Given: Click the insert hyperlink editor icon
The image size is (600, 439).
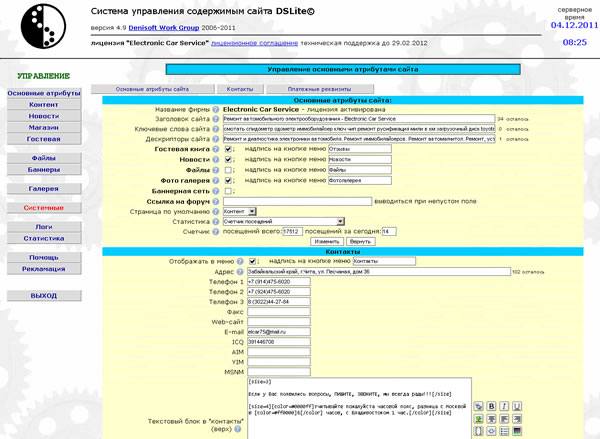Looking at the screenshot, I should tap(478, 406).
